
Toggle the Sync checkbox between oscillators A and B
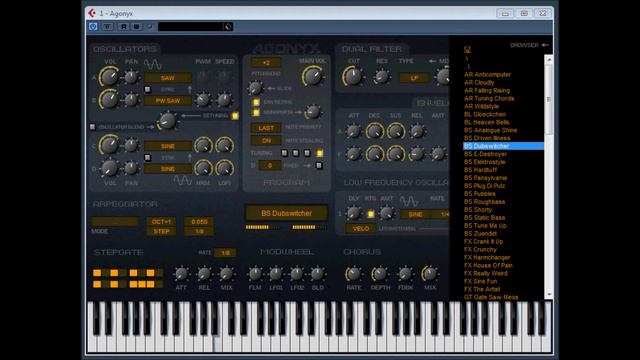point(148,89)
